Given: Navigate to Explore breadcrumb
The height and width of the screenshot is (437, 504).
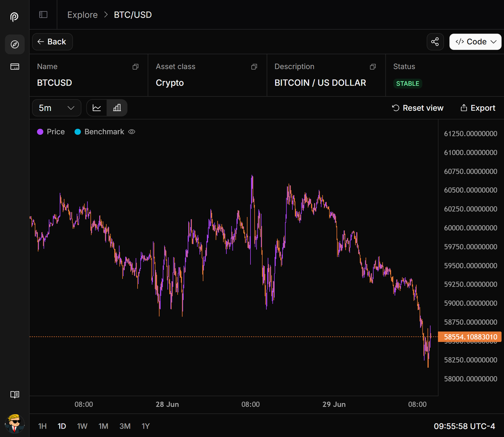Looking at the screenshot, I should click(x=82, y=15).
